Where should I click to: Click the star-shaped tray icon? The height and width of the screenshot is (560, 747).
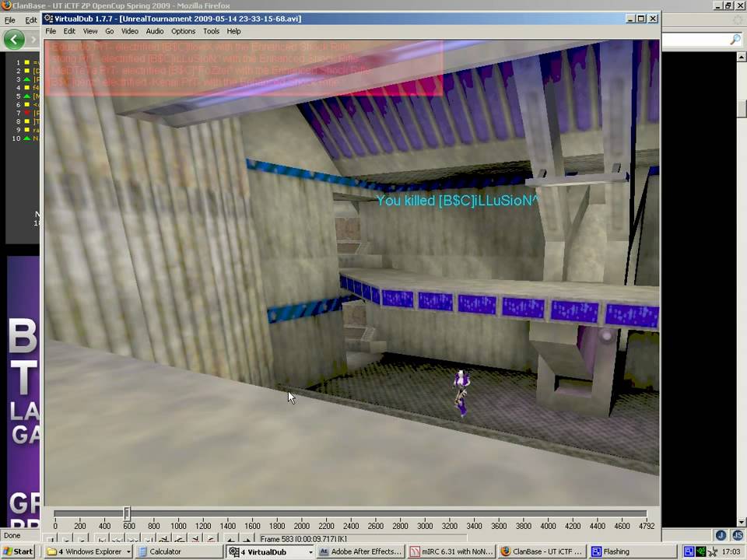tap(713, 551)
